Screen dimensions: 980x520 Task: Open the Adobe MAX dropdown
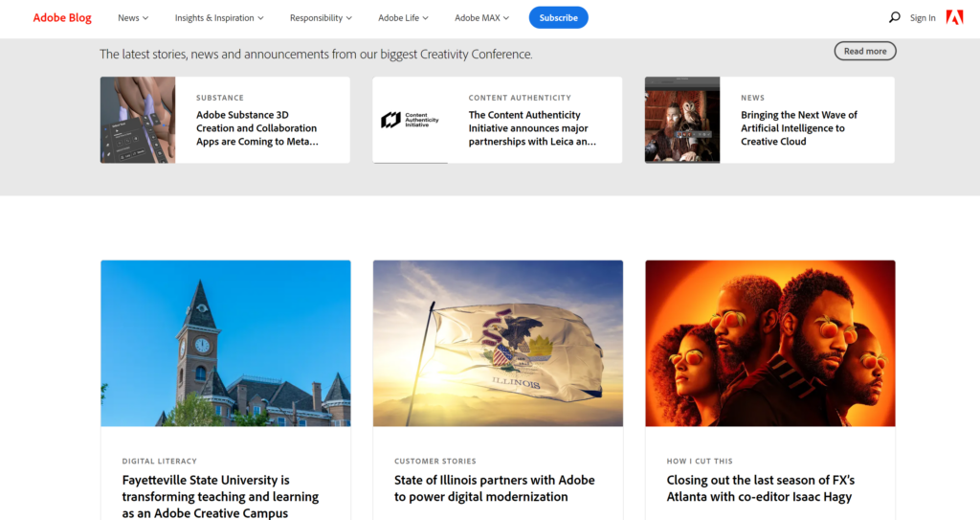tap(482, 17)
